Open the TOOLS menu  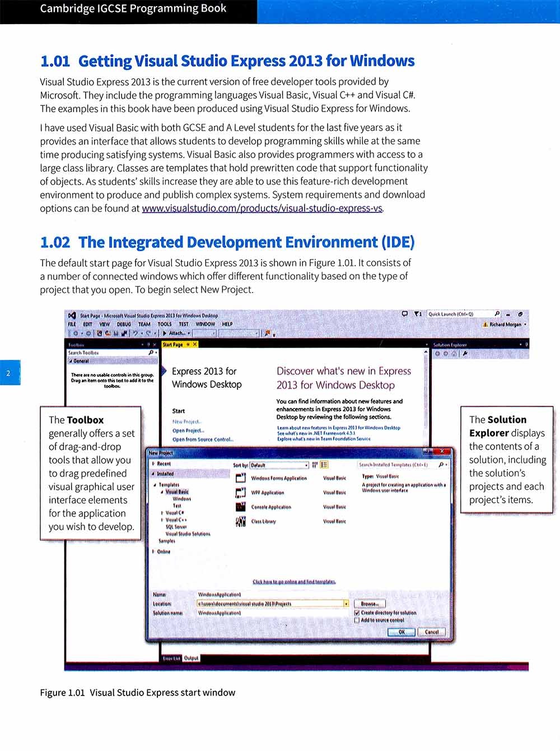pos(165,324)
